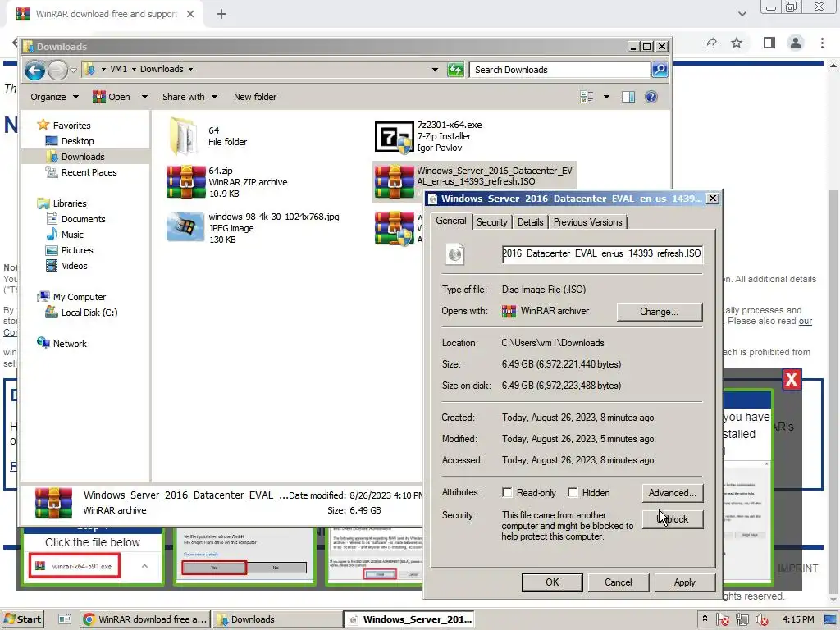Open Chrome tab search chevron
The height and width of the screenshot is (630, 840).
[742, 14]
